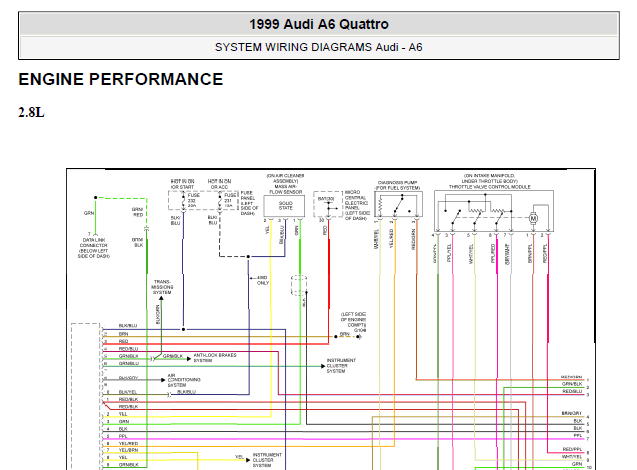The image size is (637, 470).
Task: Click the 'HOT IN ON OR START' label
Action: click(x=182, y=184)
